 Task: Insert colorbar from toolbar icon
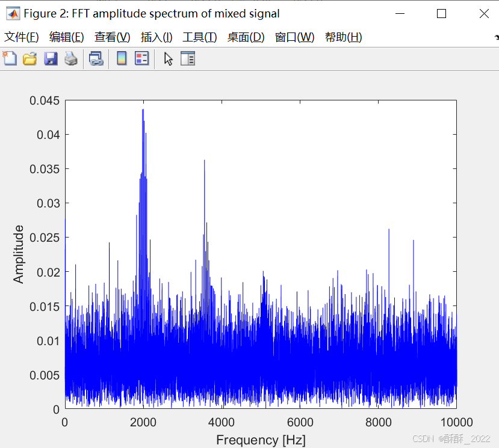pos(122,58)
